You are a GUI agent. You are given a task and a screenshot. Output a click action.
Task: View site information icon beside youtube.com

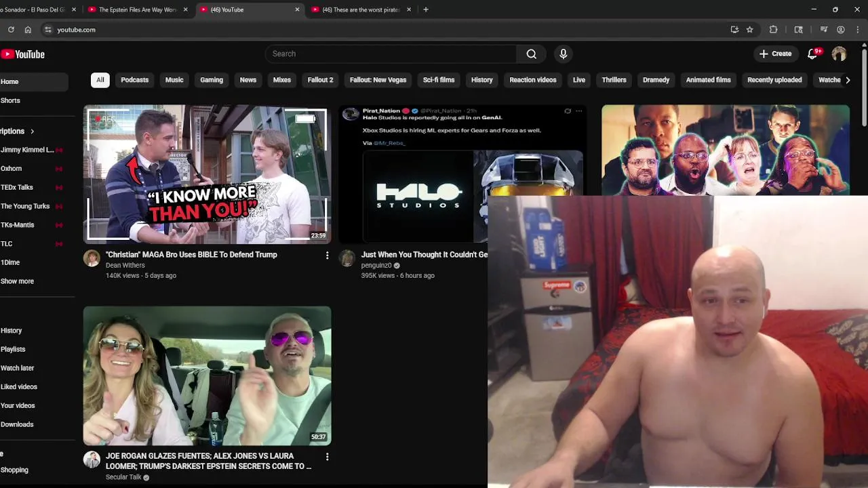click(47, 30)
